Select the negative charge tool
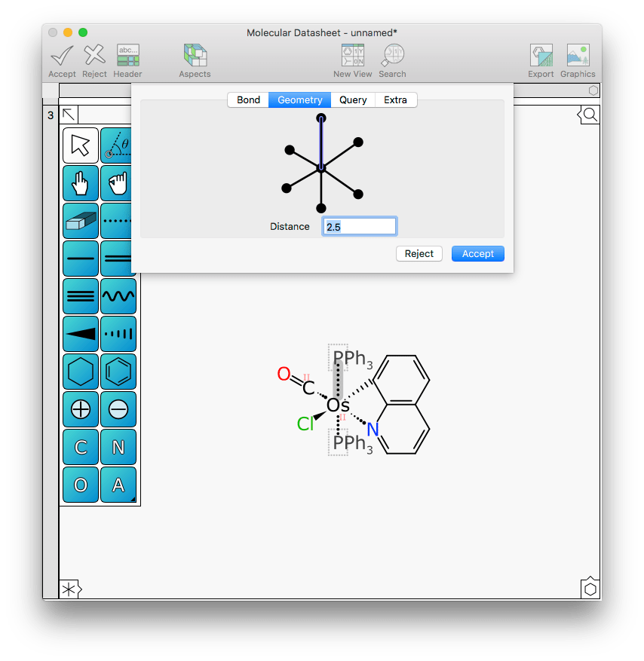 tap(118, 409)
